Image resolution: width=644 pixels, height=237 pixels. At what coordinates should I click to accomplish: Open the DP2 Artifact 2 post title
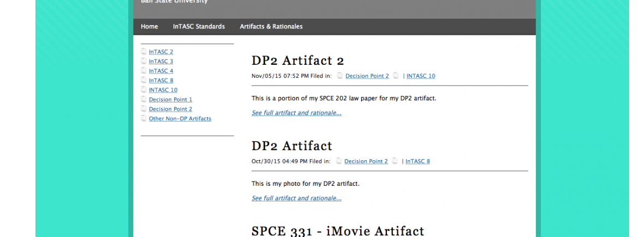coord(297,60)
